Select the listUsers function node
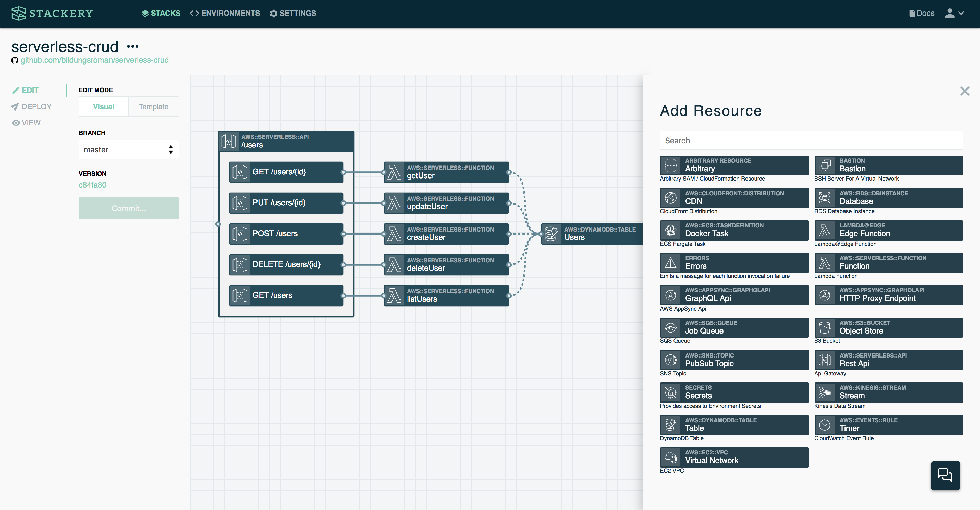 446,295
